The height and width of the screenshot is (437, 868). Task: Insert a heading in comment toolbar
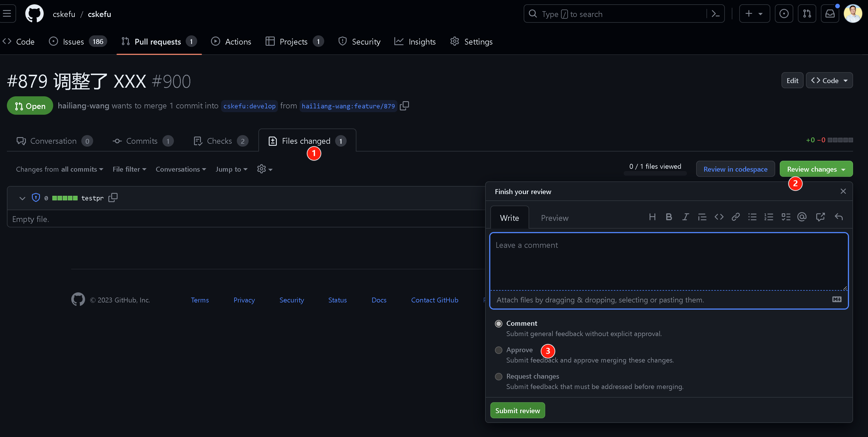pos(652,217)
